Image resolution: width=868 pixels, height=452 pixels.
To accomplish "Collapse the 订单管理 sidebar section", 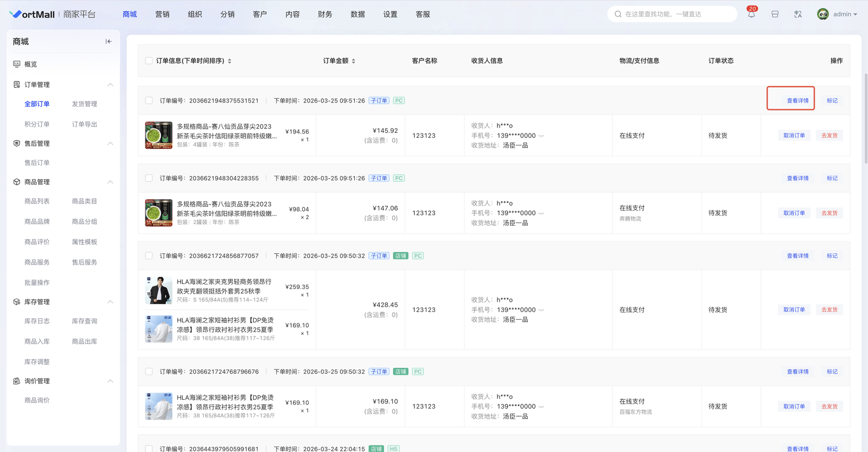I will (x=110, y=85).
